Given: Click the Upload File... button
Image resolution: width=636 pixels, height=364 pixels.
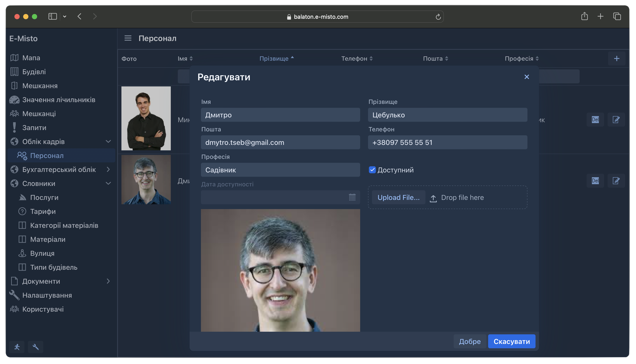Looking at the screenshot, I should 399,197.
